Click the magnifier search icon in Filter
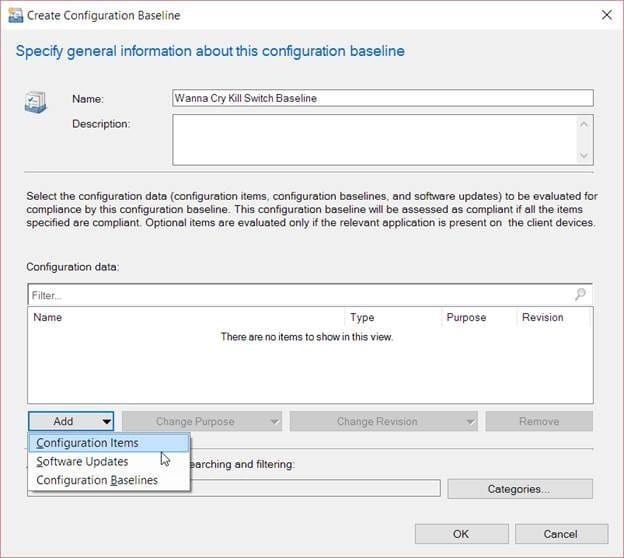 point(580,295)
